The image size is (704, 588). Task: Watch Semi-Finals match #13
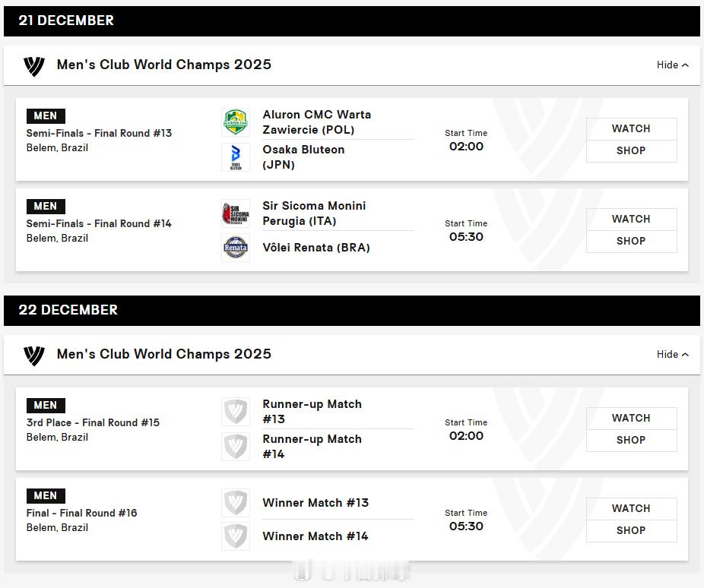pos(631,129)
